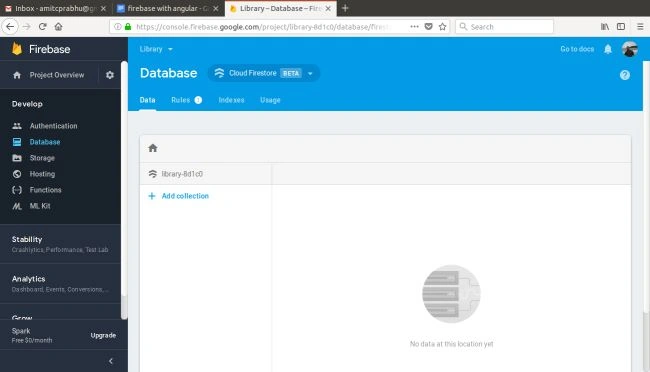Open Hosting in the sidebar
Image resolution: width=650 pixels, height=372 pixels.
click(x=42, y=174)
